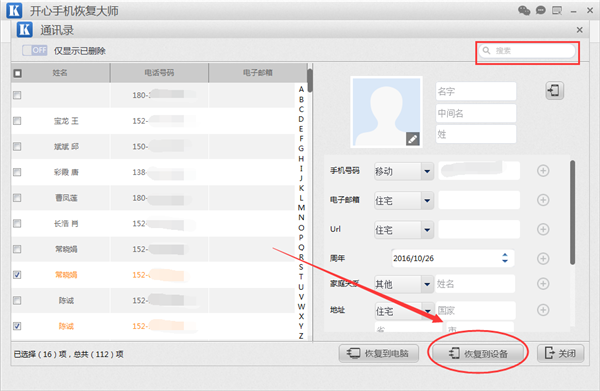Click 关闭 button
Viewport: 600px width, 391px height.
pyautogui.click(x=561, y=353)
